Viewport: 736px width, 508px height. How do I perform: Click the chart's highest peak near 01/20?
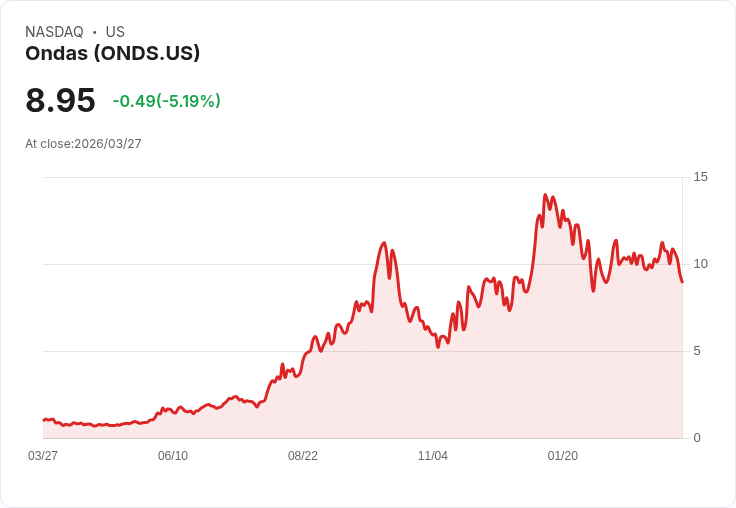545,194
